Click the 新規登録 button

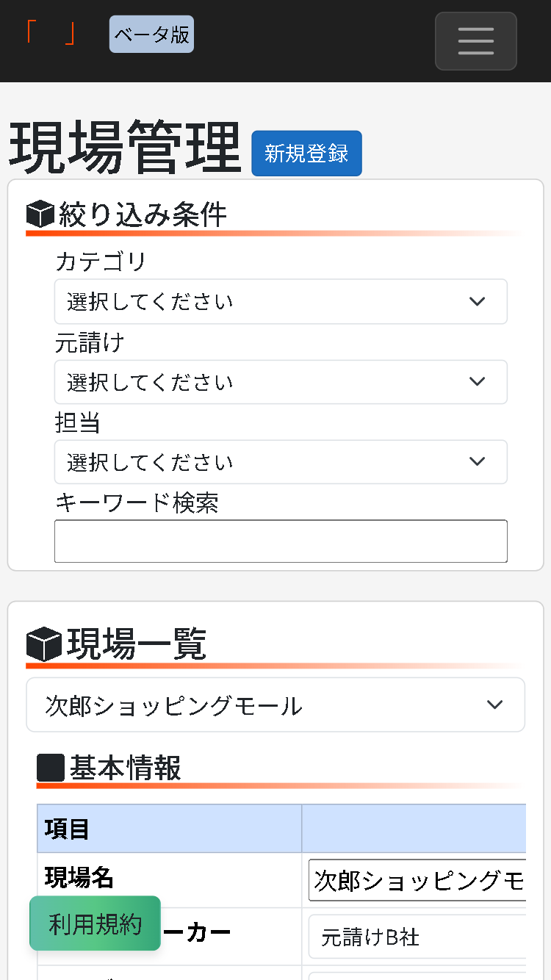(x=306, y=154)
